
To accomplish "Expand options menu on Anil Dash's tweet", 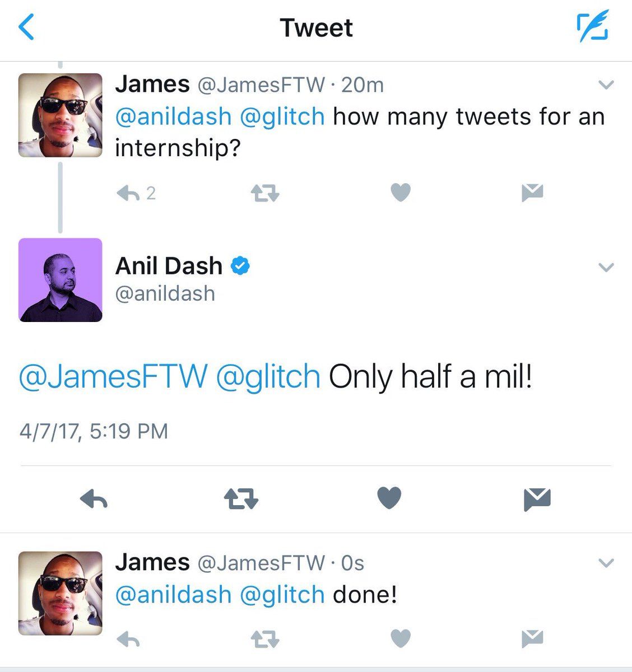I will point(606,267).
